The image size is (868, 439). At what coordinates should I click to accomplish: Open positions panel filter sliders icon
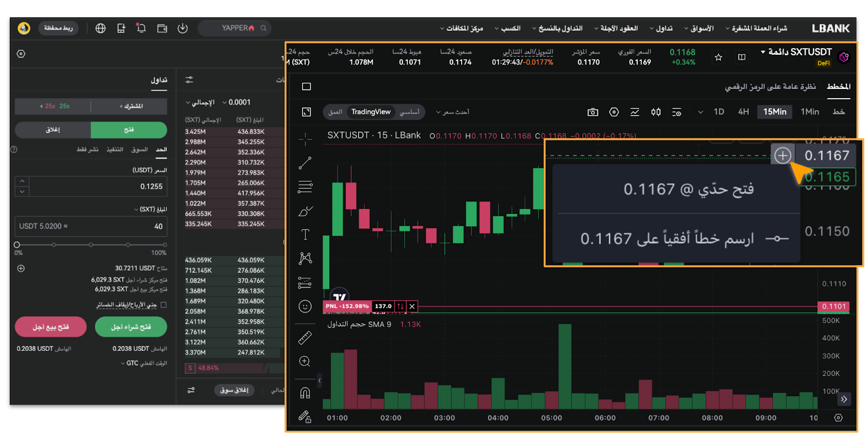191,390
